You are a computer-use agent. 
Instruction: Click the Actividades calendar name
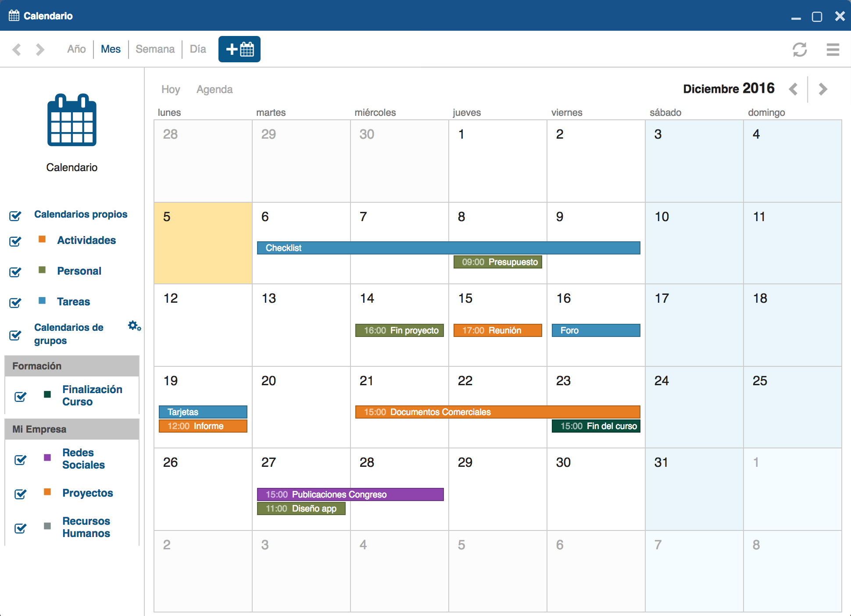coord(86,240)
